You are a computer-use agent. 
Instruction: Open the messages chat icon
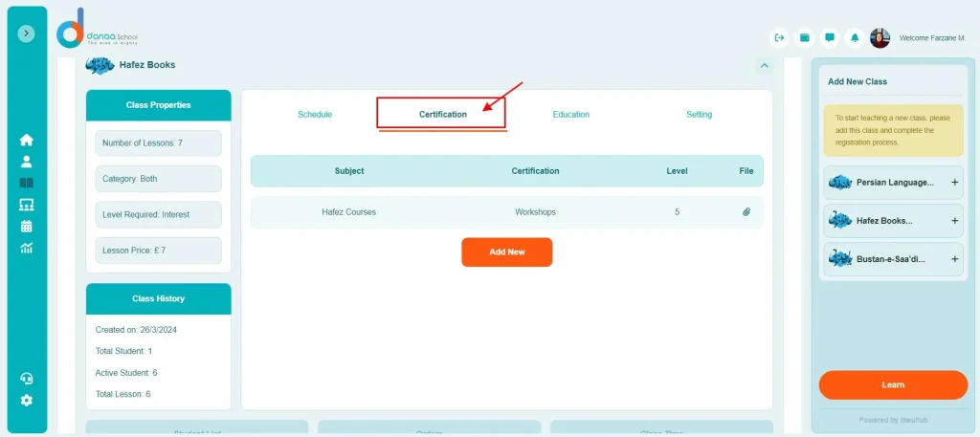pos(830,37)
